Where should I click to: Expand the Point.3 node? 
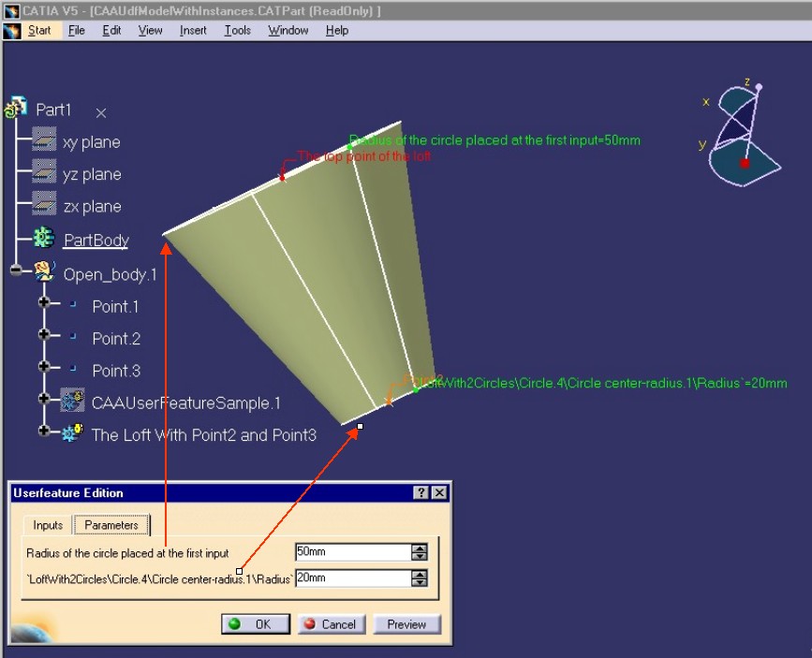pyautogui.click(x=44, y=367)
